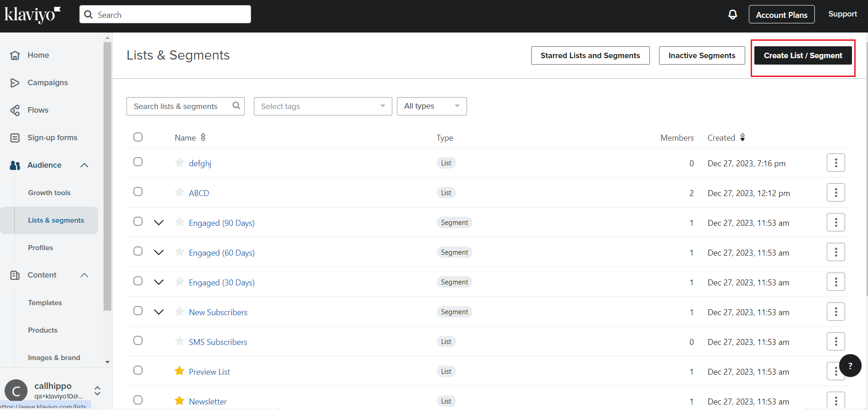
Task: Open the callhippo account switcher arrows
Action: (x=98, y=391)
